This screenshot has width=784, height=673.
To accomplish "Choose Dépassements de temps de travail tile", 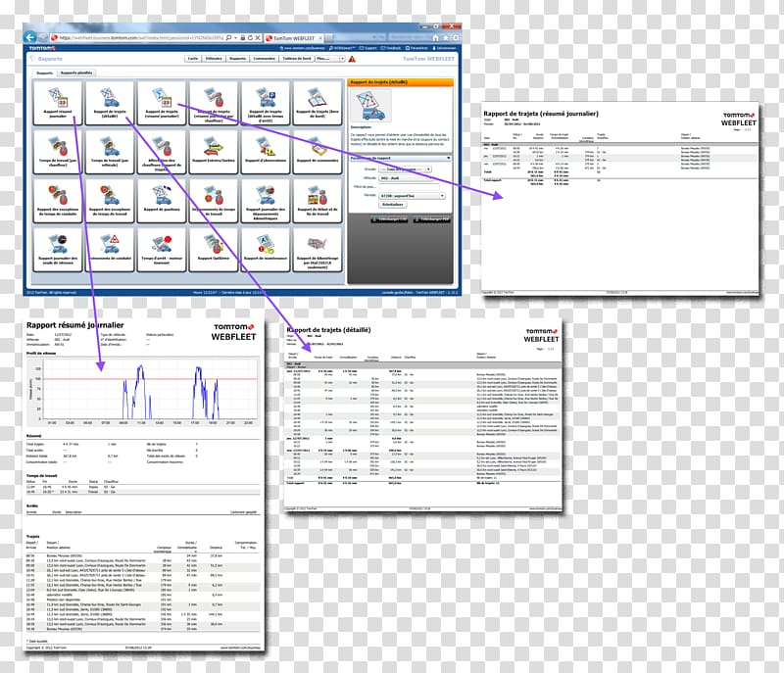I will point(214,201).
